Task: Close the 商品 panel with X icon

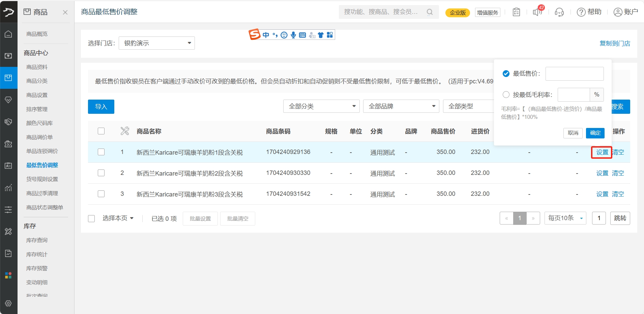Action: [x=65, y=12]
